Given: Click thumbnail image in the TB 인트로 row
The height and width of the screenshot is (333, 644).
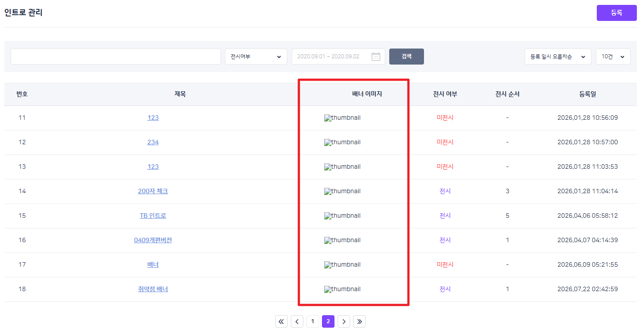Looking at the screenshot, I should click(342, 216).
